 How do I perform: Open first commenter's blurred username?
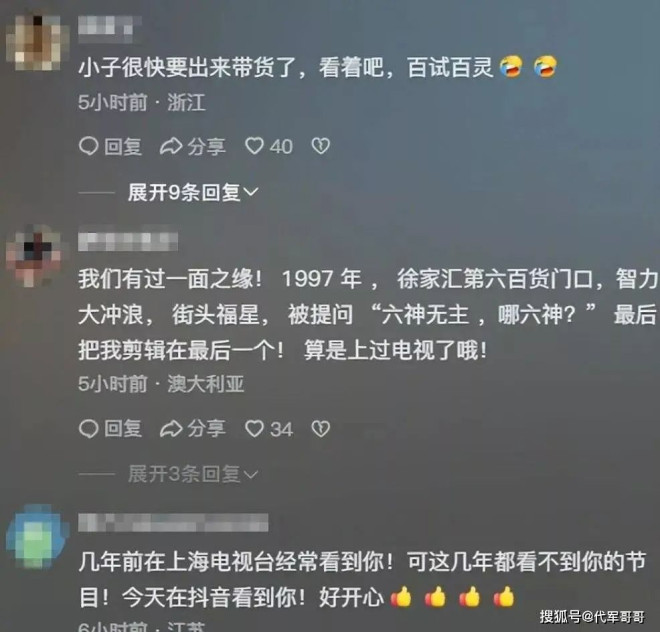109,28
